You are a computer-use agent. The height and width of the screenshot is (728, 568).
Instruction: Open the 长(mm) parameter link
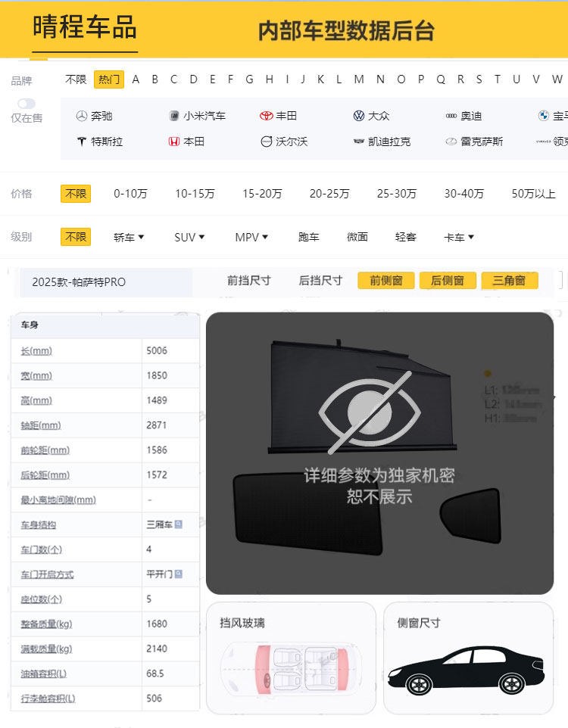tap(36, 351)
